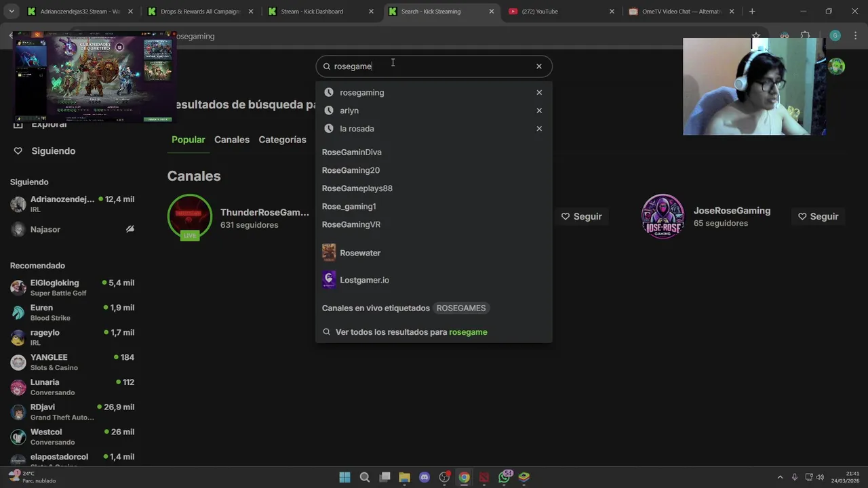The width and height of the screenshot is (868, 488).
Task: Click the ROSEGAMES tag chip
Action: tap(461, 308)
